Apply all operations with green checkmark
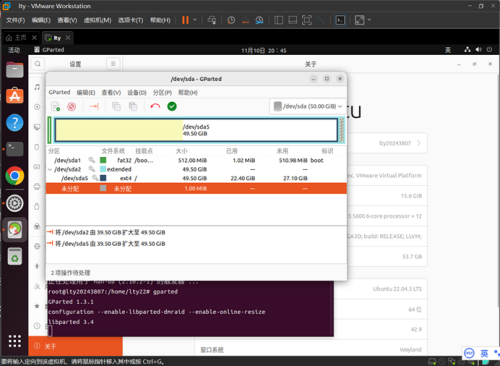 [172, 106]
